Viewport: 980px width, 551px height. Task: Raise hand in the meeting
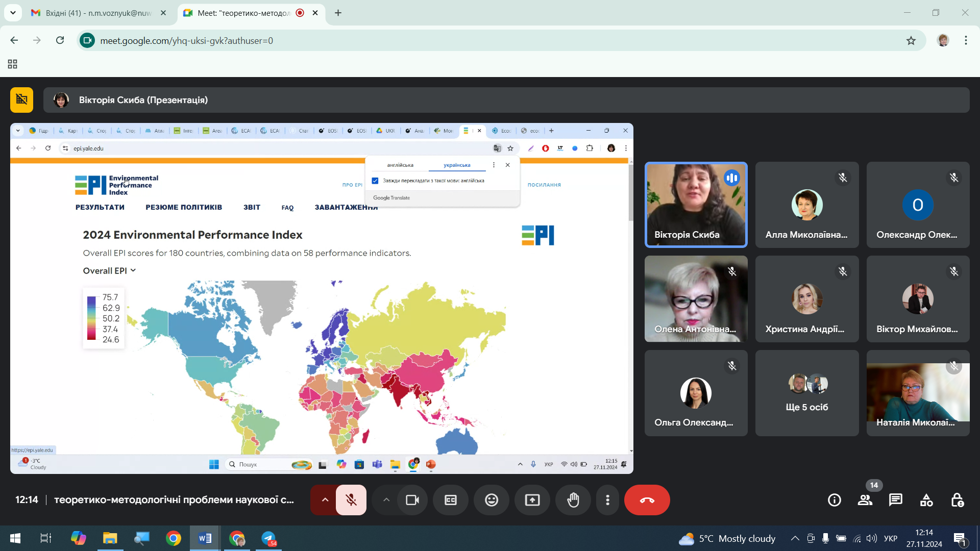pyautogui.click(x=573, y=500)
